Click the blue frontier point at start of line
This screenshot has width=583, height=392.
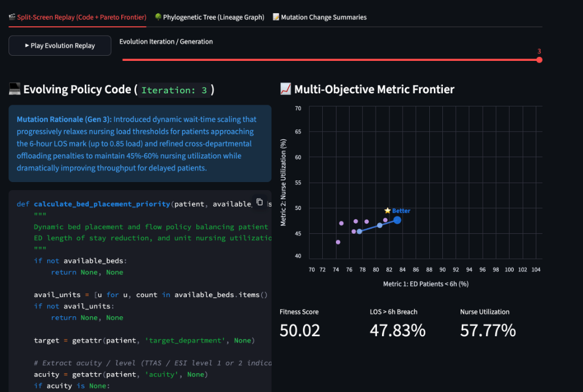[360, 232]
